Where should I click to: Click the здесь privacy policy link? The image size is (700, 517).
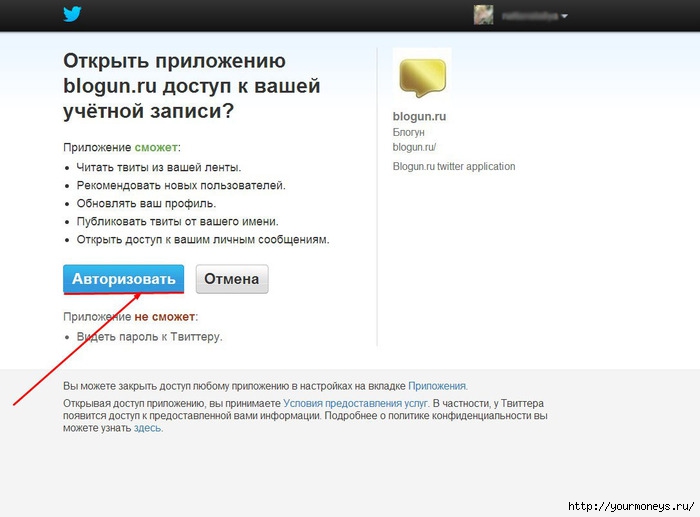148,428
